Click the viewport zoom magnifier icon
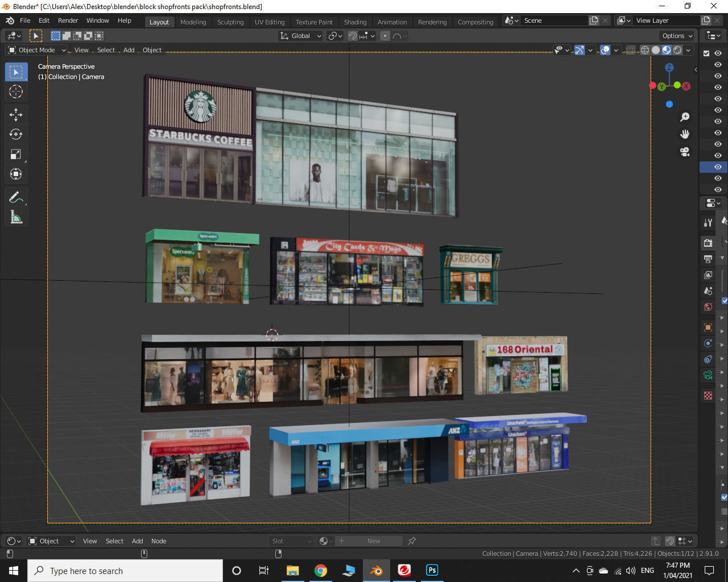 tap(685, 117)
